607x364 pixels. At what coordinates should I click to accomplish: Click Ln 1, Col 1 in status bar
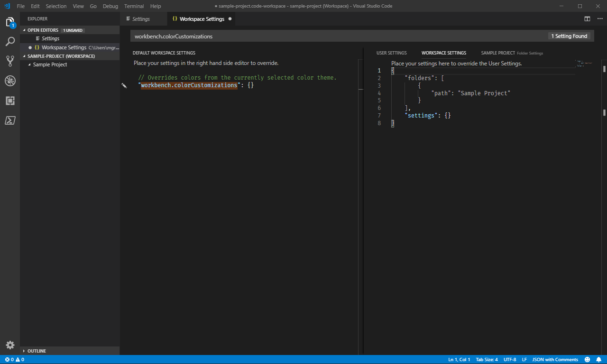click(459, 360)
